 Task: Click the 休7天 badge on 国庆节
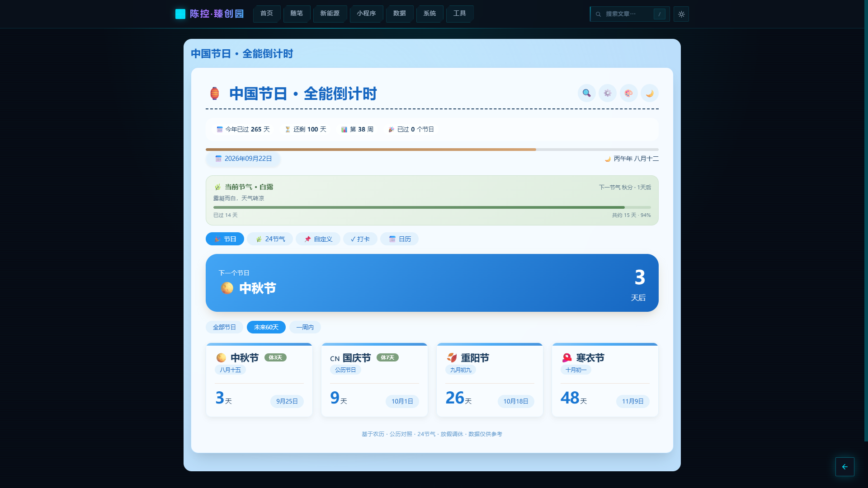click(x=387, y=357)
